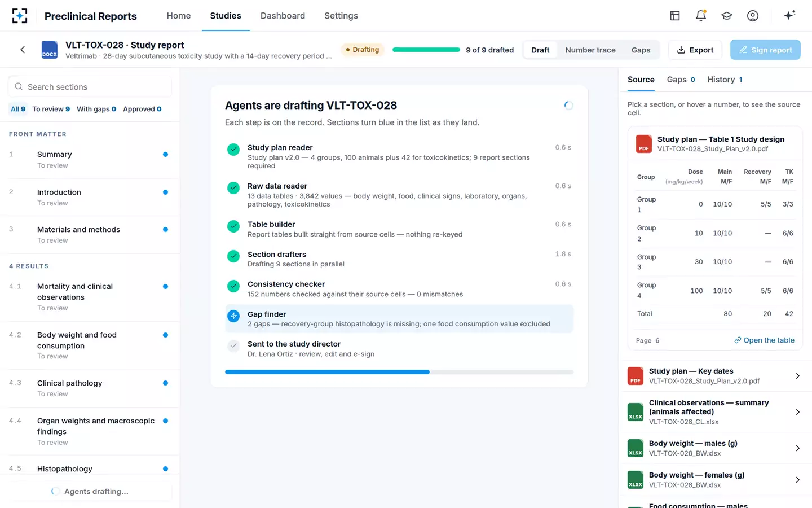The height and width of the screenshot is (508, 812).
Task: Open the Home tab
Action: (x=179, y=16)
